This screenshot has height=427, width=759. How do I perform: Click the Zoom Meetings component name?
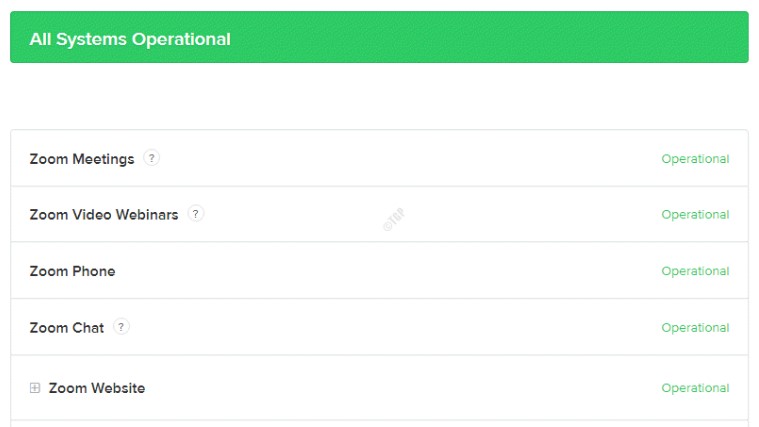click(x=82, y=159)
